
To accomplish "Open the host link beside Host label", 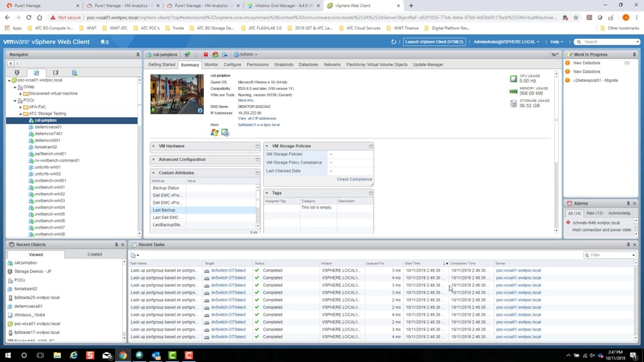I will click(x=259, y=125).
